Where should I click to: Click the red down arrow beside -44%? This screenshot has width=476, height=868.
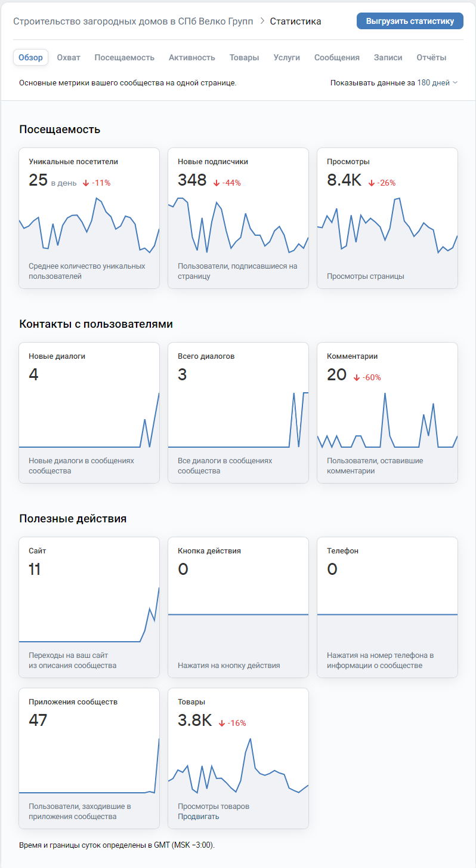(x=216, y=183)
